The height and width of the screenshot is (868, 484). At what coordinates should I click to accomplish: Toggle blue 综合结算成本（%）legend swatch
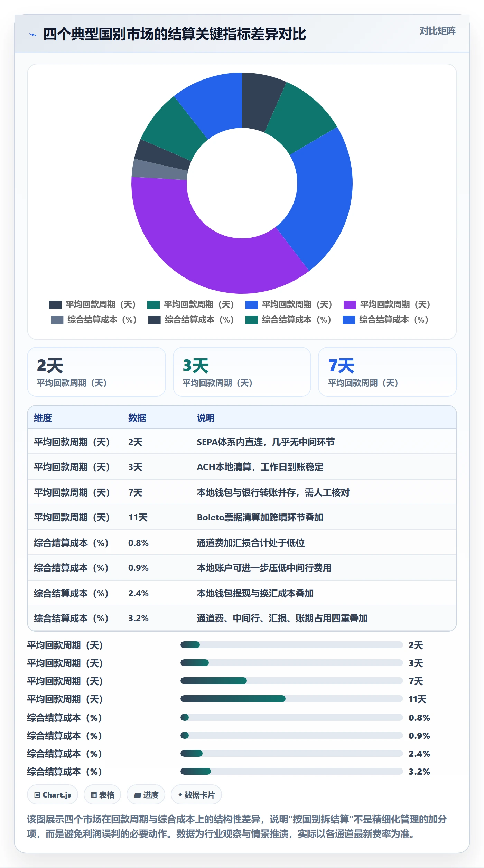[349, 320]
